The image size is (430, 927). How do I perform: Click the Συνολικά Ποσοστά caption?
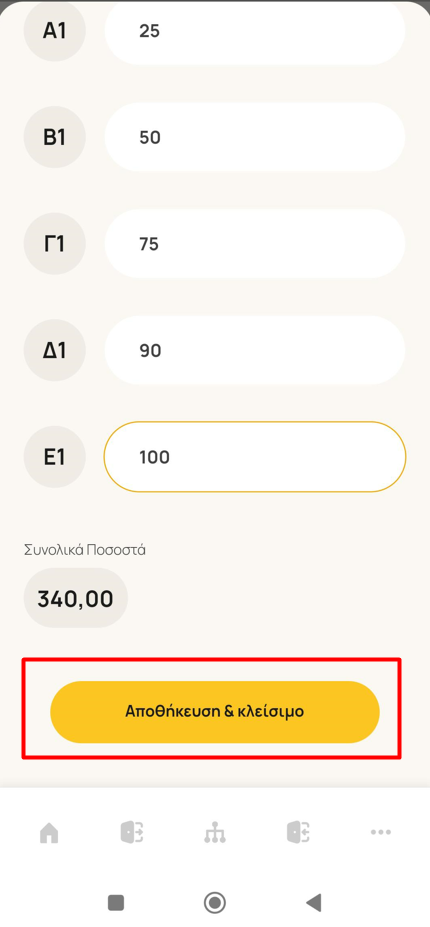[85, 550]
